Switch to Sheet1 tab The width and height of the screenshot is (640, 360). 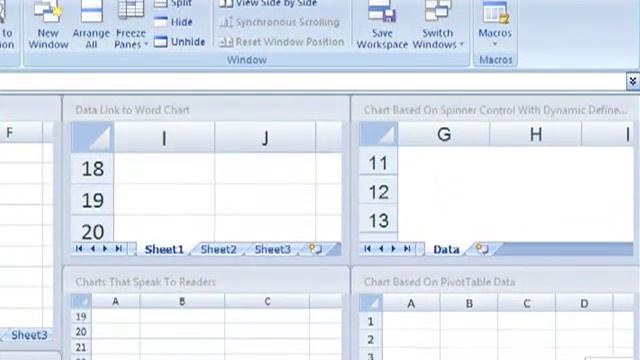pyautogui.click(x=164, y=249)
